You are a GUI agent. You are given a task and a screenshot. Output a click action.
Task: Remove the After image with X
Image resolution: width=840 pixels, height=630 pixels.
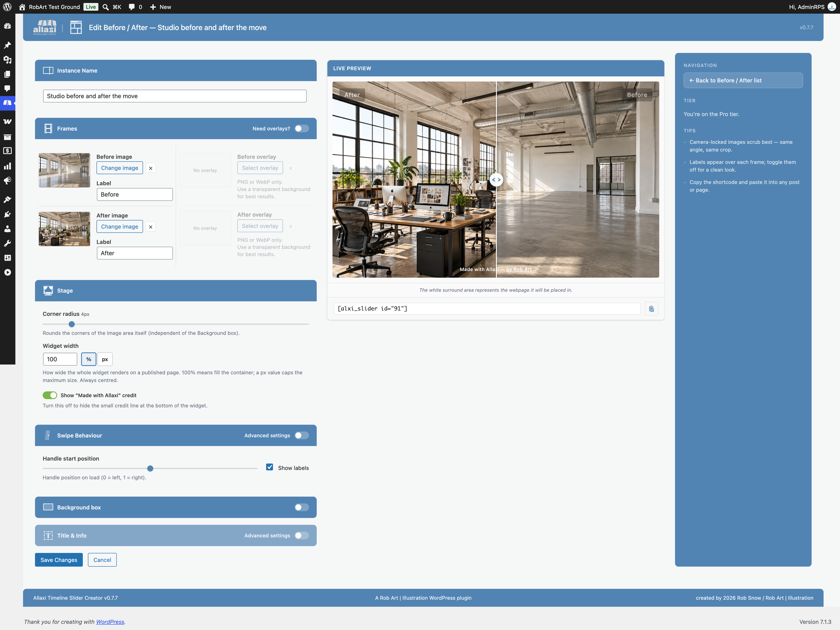pos(151,227)
